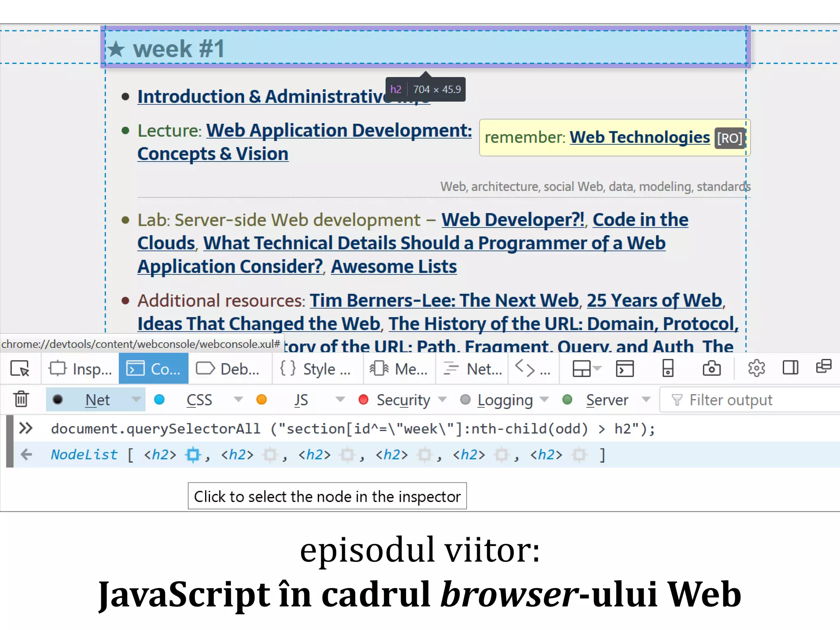This screenshot has height=630, width=840.
Task: Select second h2 node in inspector icon
Action: [x=270, y=455]
